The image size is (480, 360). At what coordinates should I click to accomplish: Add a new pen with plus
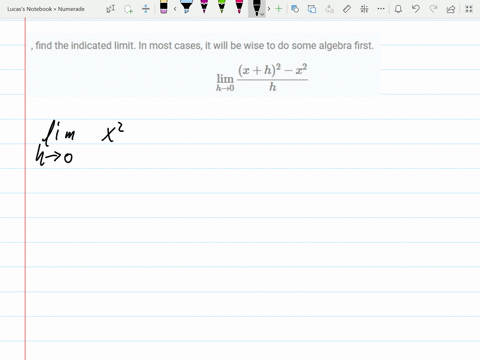point(279,9)
